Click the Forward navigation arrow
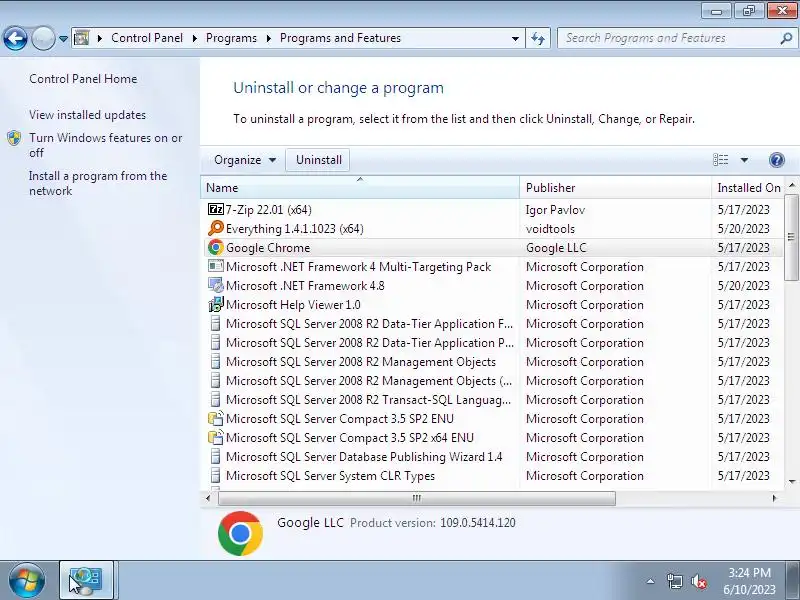This screenshot has height=600, width=800. pos(43,38)
